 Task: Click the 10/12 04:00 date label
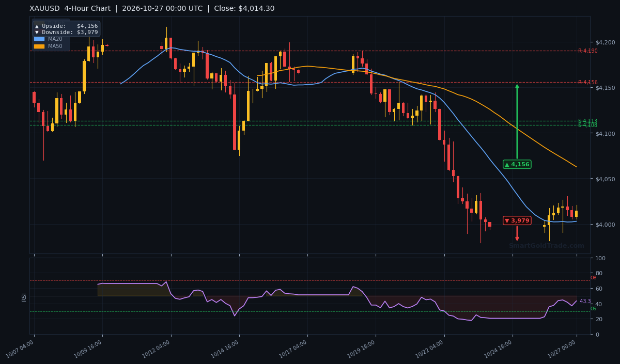157,349
